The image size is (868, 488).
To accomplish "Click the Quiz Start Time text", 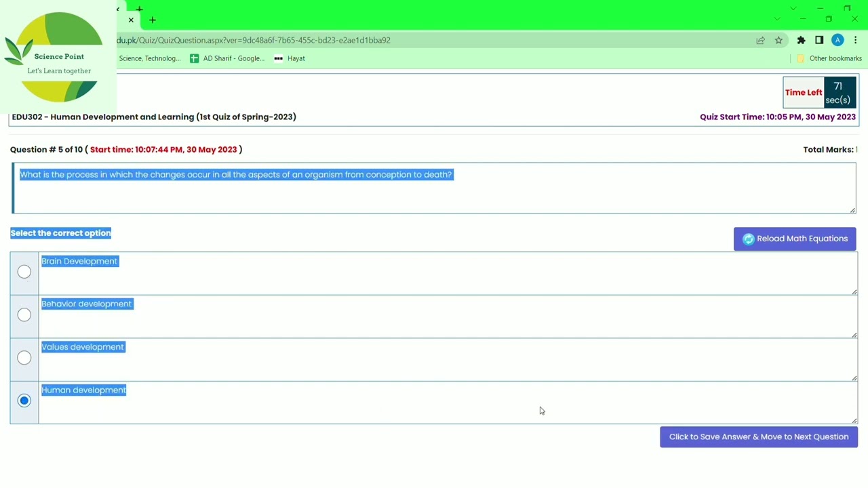I will 778,117.
